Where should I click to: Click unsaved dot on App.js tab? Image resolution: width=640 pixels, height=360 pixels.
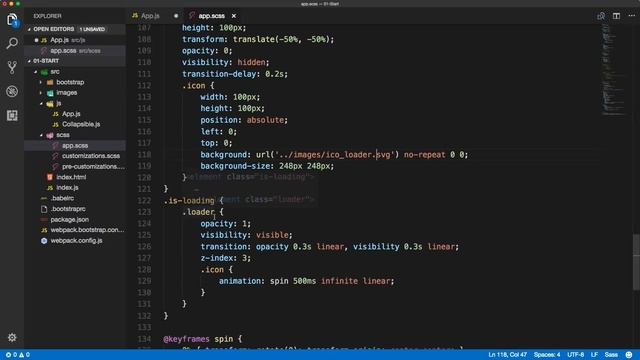point(176,16)
